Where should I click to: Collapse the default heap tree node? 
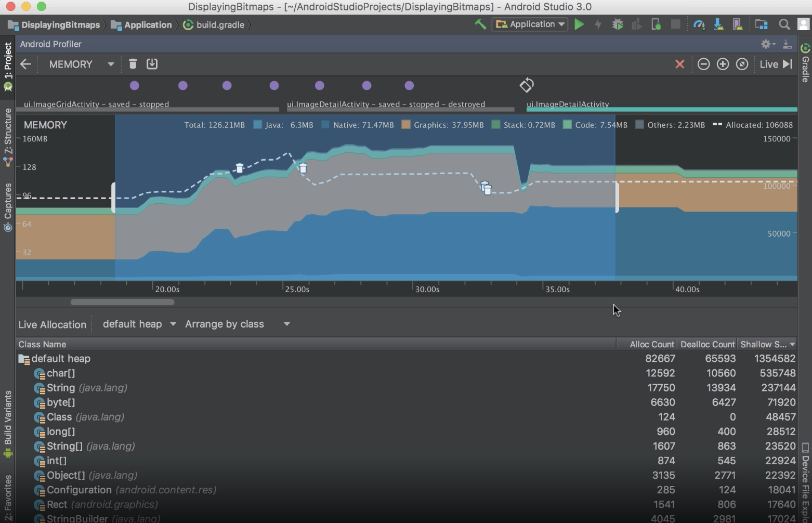pyautogui.click(x=24, y=359)
